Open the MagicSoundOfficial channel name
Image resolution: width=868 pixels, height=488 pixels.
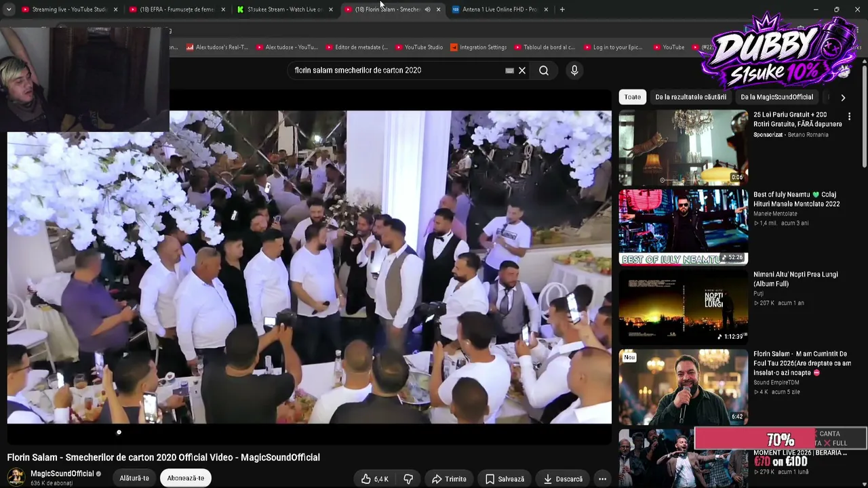point(62,474)
